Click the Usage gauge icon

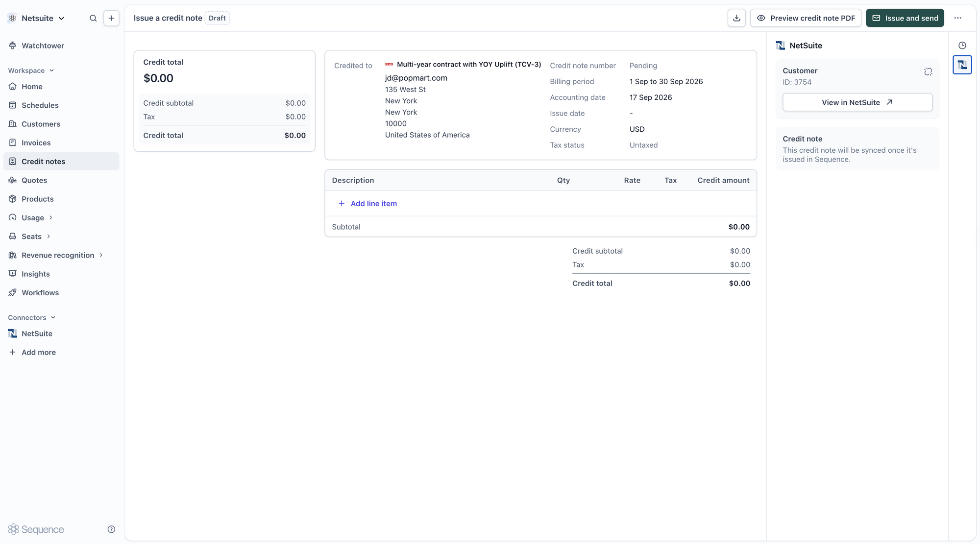click(x=13, y=217)
